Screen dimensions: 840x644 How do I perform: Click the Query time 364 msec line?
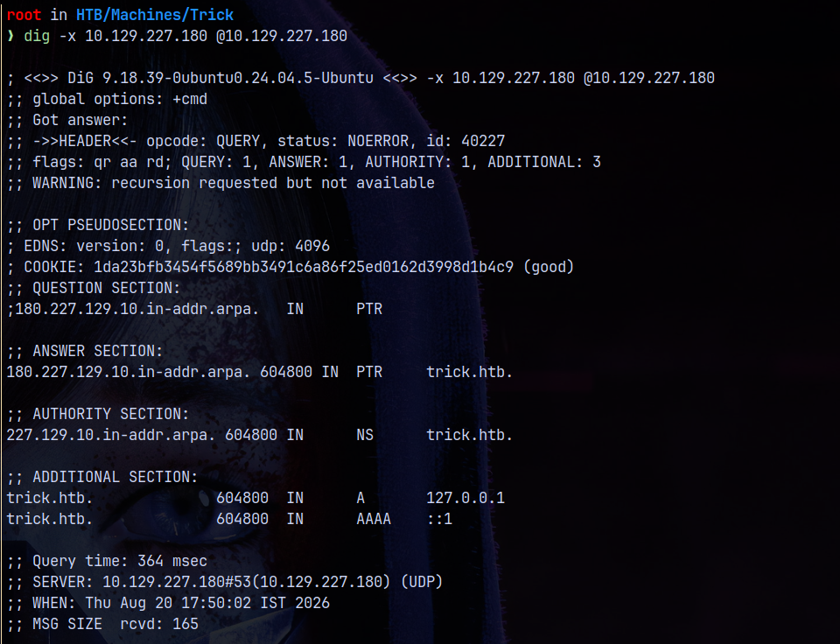coord(107,561)
